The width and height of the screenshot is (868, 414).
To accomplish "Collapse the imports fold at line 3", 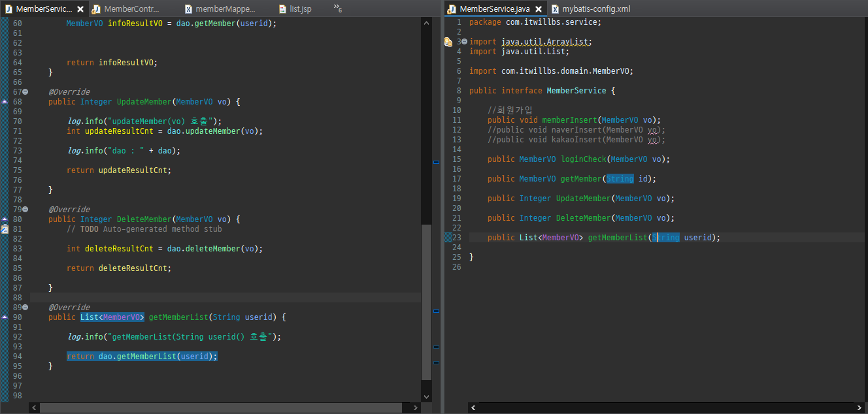I will click(464, 42).
